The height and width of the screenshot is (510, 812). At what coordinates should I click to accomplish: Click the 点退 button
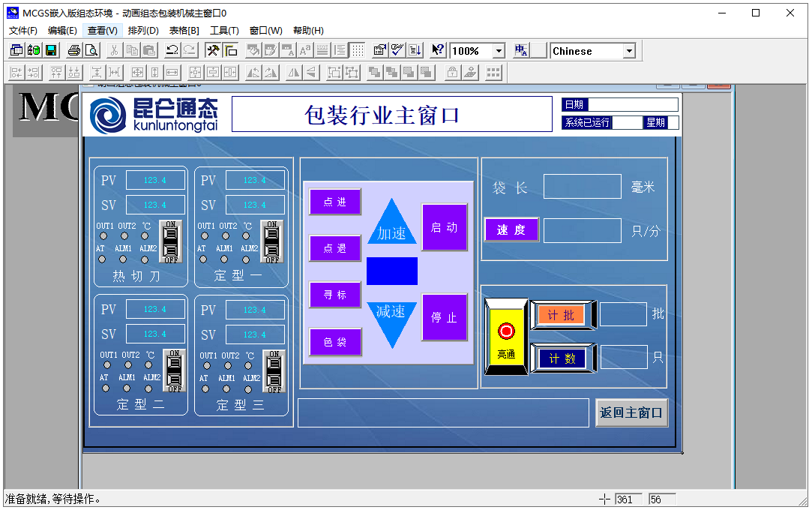coord(335,248)
